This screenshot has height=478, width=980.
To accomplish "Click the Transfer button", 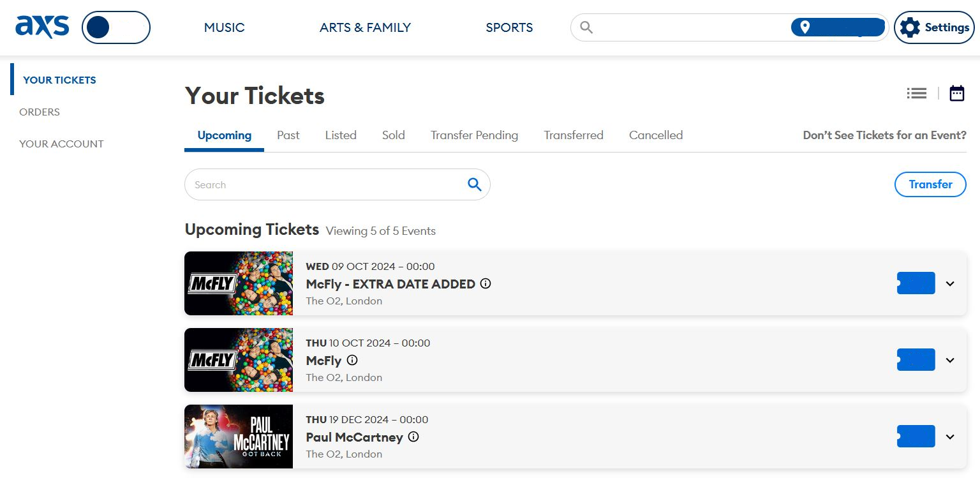I will point(930,184).
